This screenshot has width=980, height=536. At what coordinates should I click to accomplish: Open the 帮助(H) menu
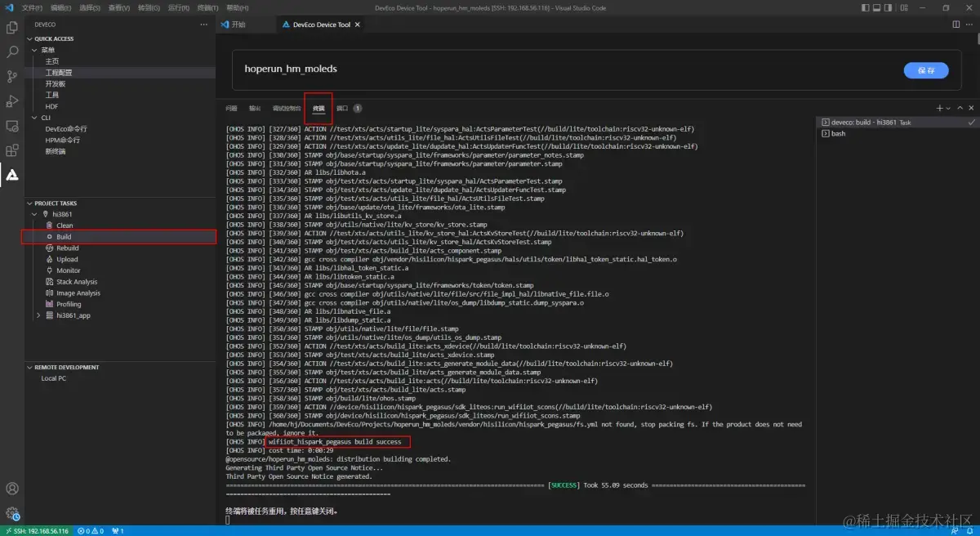point(237,7)
